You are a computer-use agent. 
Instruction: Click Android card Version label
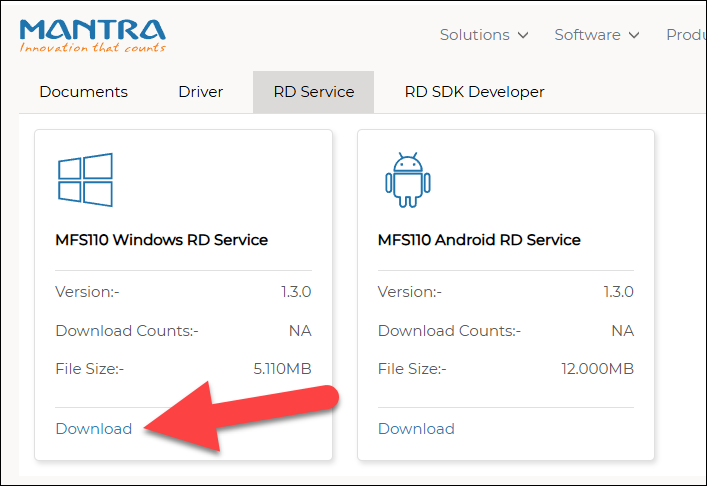409,292
